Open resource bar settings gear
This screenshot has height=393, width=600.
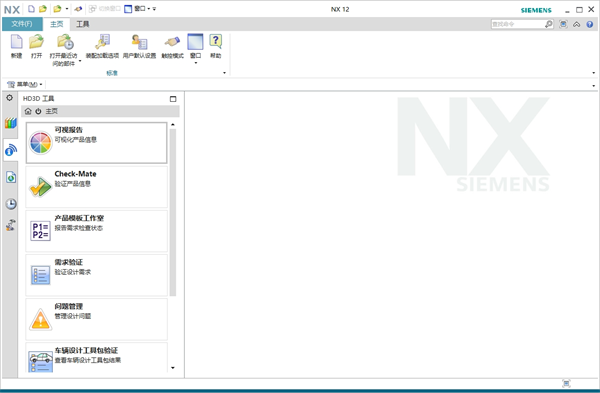coord(10,98)
